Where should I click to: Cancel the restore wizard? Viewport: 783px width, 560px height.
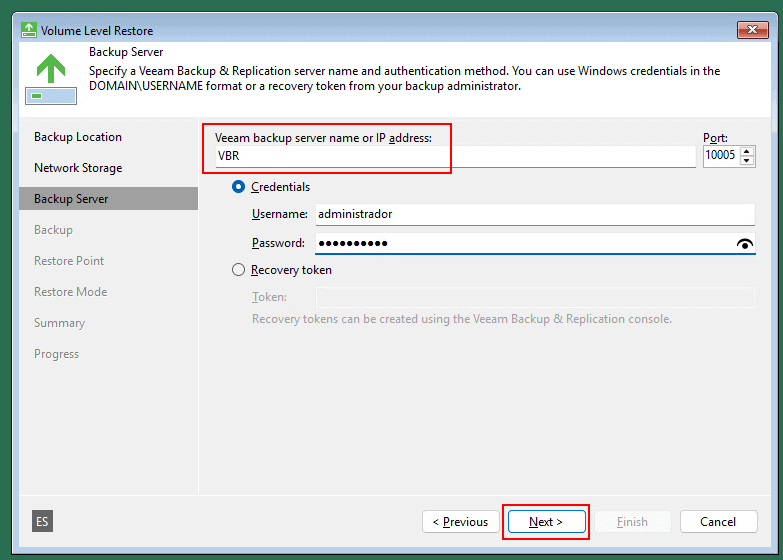point(717,522)
